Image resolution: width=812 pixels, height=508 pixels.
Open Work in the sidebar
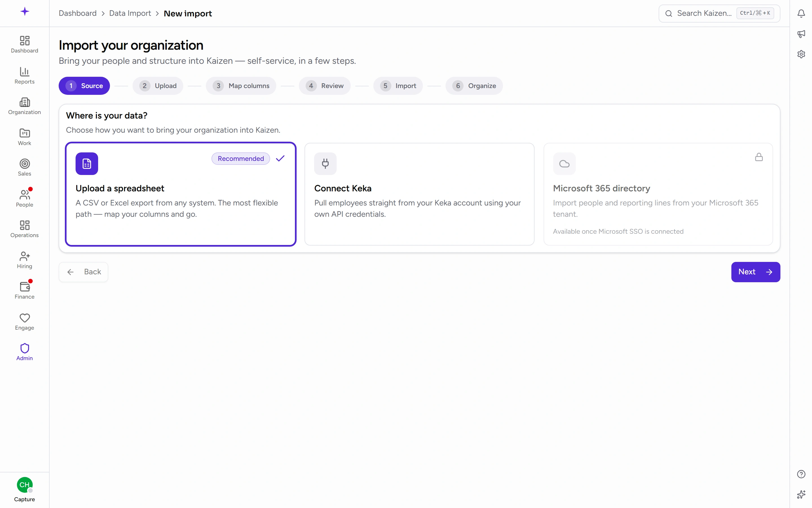[25, 137]
